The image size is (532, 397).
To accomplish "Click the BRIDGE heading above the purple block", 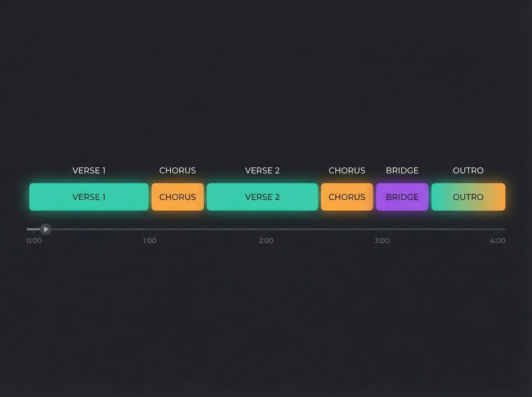I will pyautogui.click(x=402, y=171).
